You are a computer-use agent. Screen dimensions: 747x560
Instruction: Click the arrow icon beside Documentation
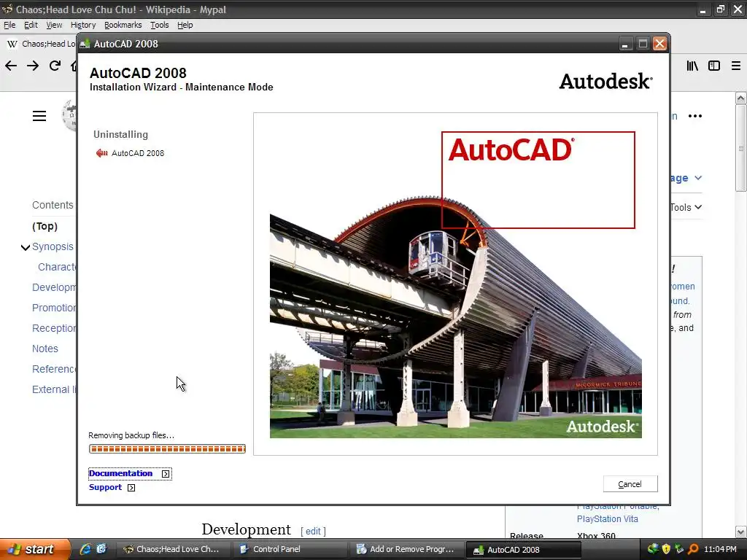click(166, 474)
